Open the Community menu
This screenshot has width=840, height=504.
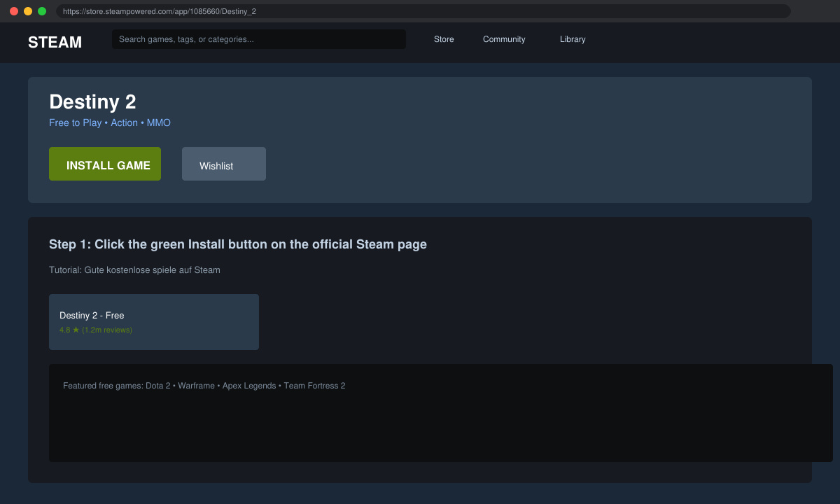504,39
